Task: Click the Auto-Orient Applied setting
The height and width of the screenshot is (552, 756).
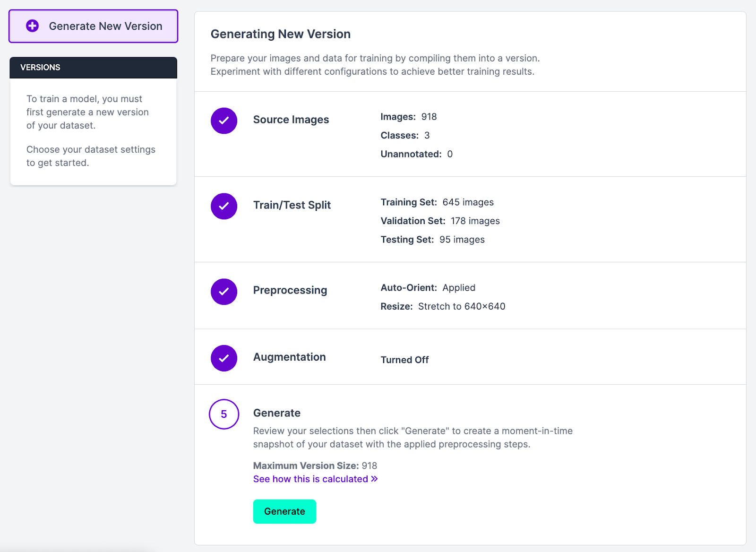Action: pyautogui.click(x=428, y=288)
